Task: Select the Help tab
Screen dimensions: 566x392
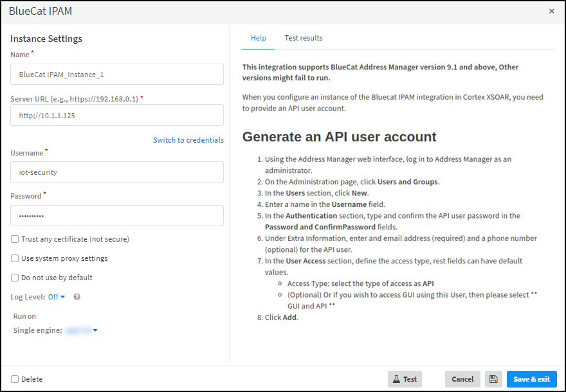Action: coord(258,38)
